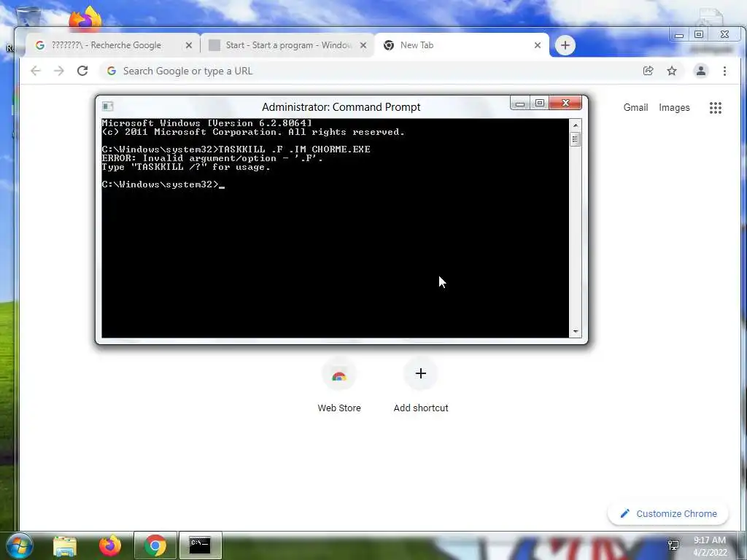Open the Chrome profile avatar menu
This screenshot has height=560, width=747.
[x=701, y=71]
